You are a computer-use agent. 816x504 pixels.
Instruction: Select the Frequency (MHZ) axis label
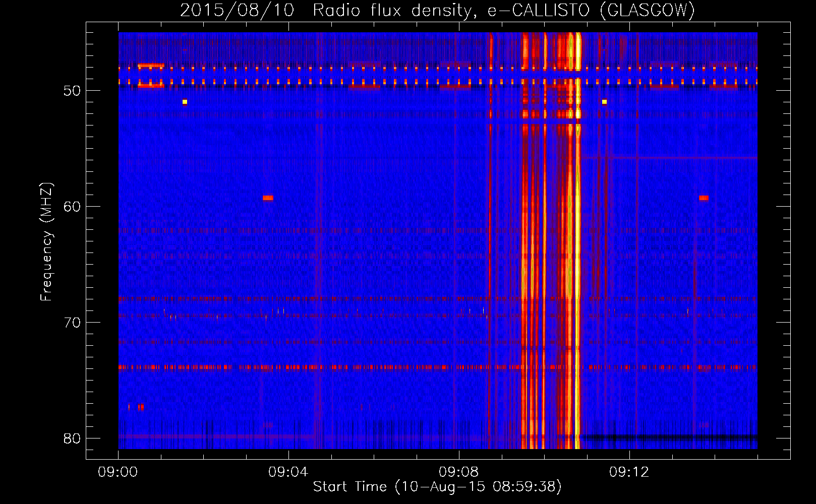(46, 241)
